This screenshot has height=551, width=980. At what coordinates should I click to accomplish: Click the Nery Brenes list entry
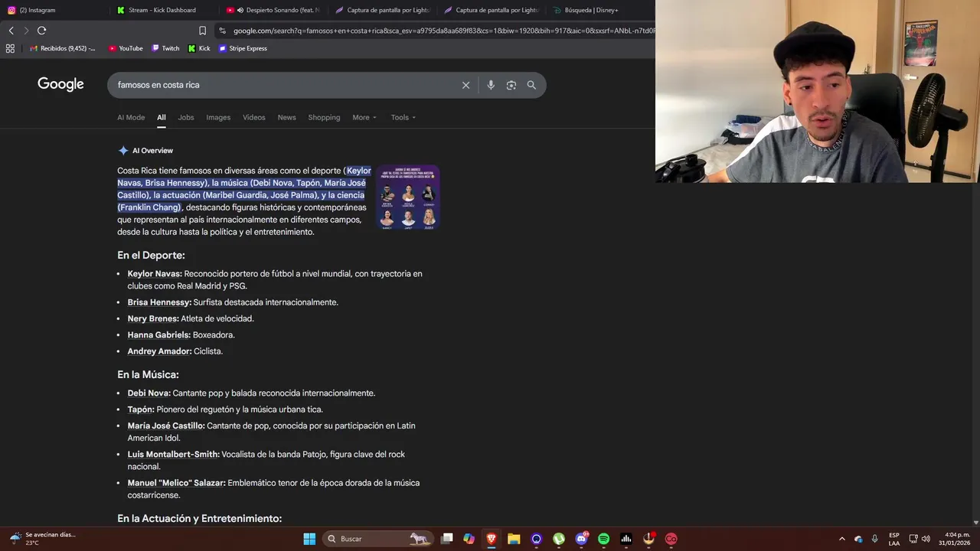click(x=153, y=318)
